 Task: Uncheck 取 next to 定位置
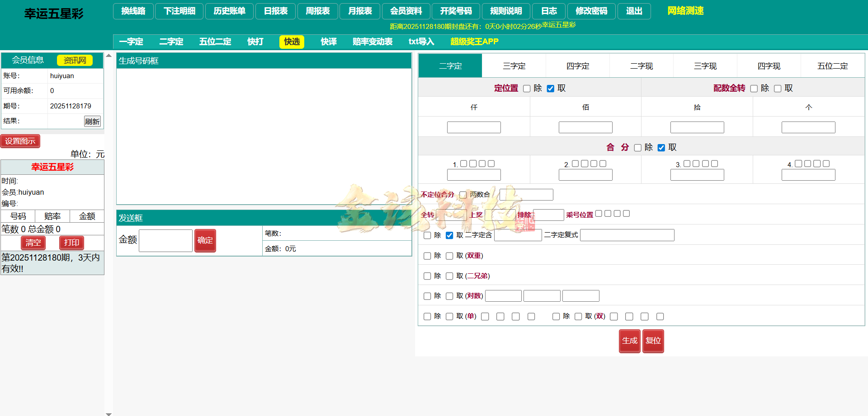[550, 89]
